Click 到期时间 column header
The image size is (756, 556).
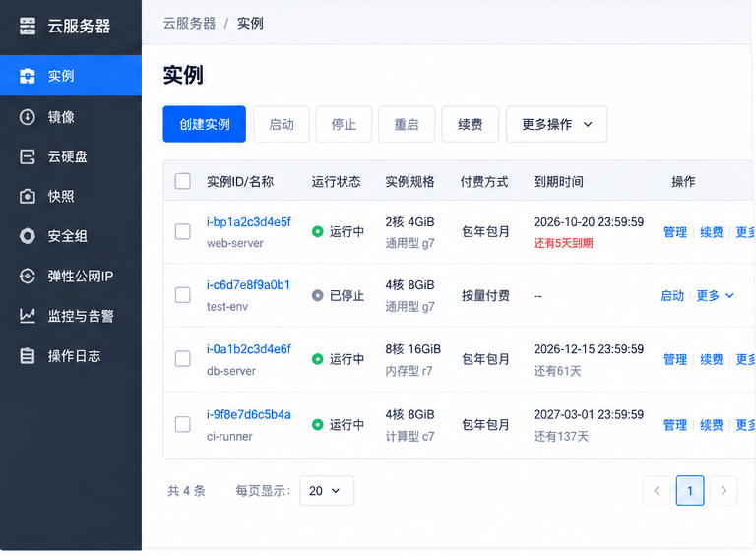tap(558, 182)
